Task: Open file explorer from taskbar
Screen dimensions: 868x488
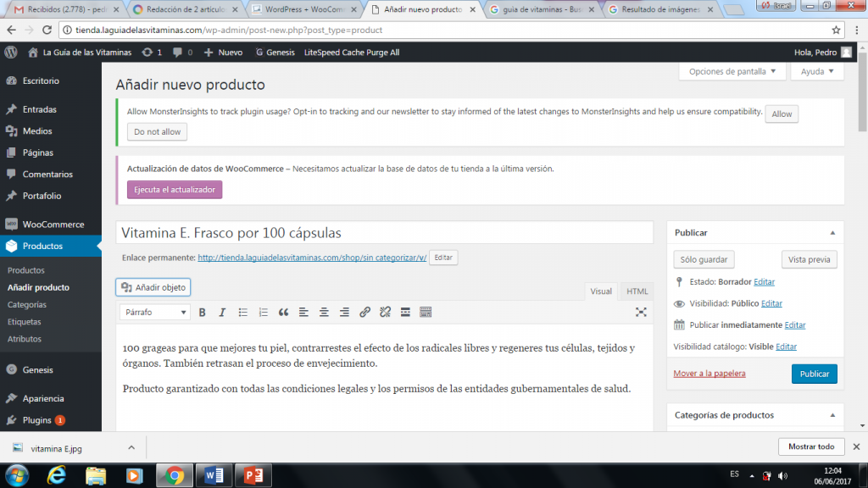Action: pos(95,475)
